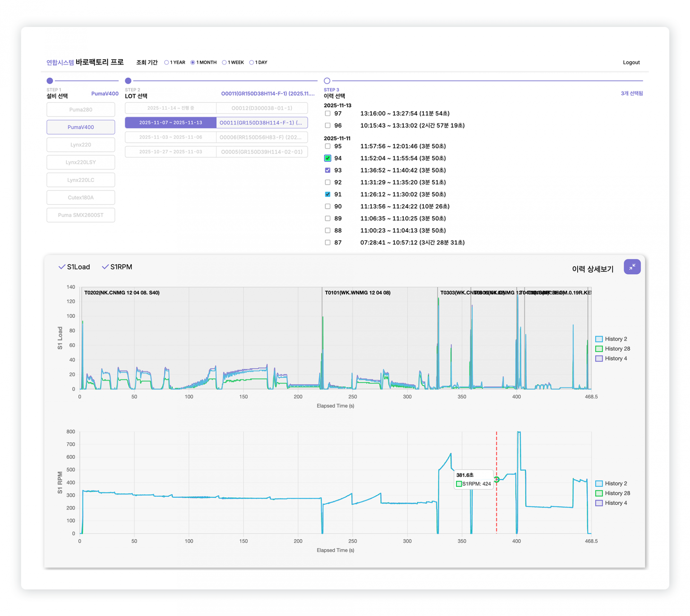Click STEP 1 progress circle marker
690x616 pixels.
(50, 81)
